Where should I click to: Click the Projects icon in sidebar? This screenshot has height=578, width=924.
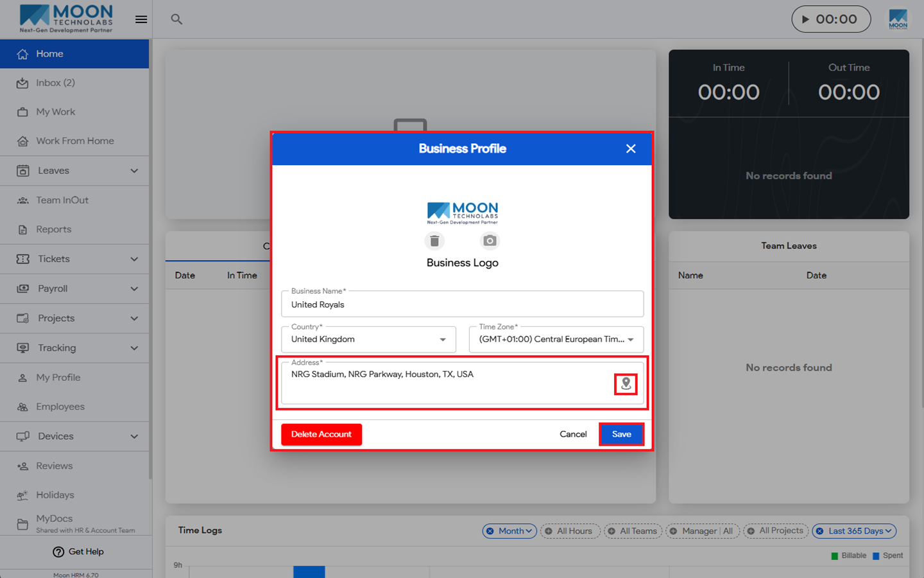22,318
